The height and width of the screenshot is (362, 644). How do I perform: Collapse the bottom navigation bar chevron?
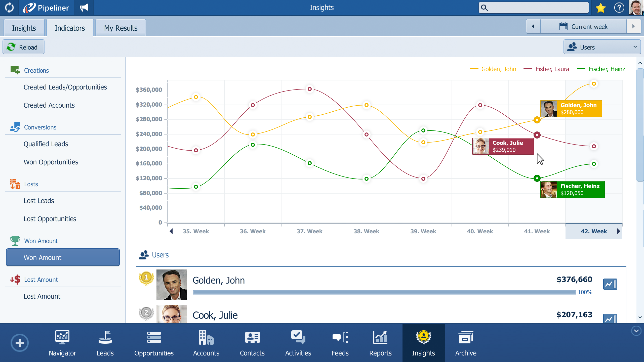(x=636, y=331)
